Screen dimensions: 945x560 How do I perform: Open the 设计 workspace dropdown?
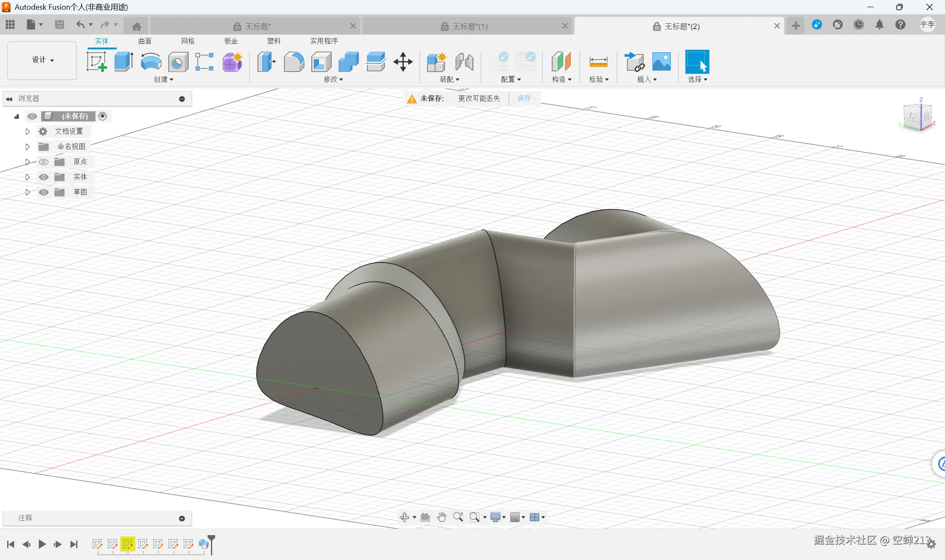click(42, 60)
